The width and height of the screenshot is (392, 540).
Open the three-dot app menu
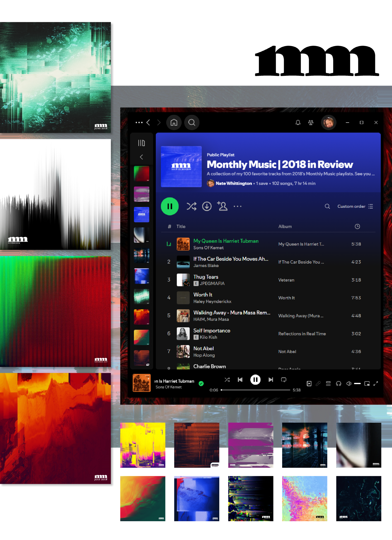(139, 122)
